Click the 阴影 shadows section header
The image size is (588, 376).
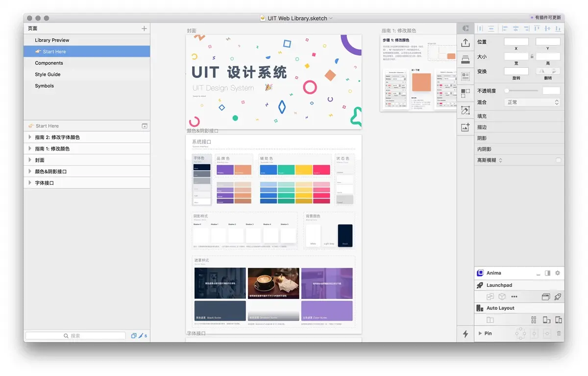pos(519,138)
